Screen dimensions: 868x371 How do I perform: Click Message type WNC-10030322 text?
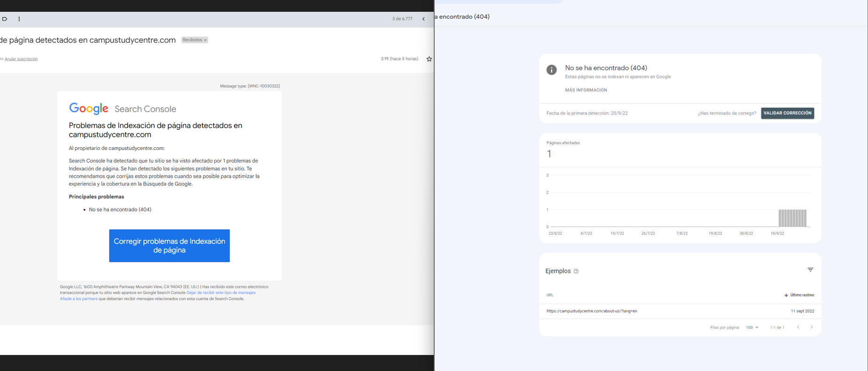click(x=250, y=86)
